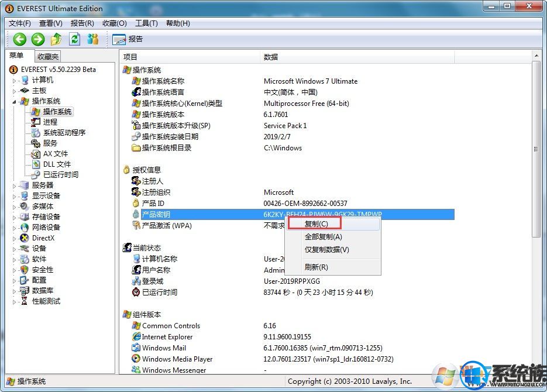Switch to the 收藏夹 tab
The width and height of the screenshot is (547, 392).
48,56
